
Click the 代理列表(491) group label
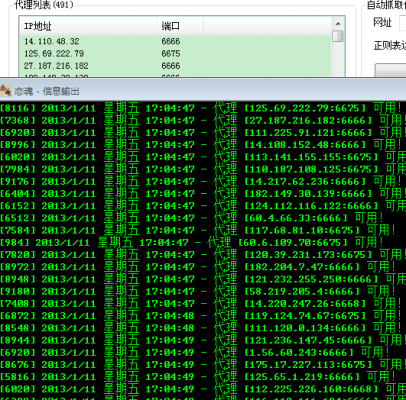[44, 5]
